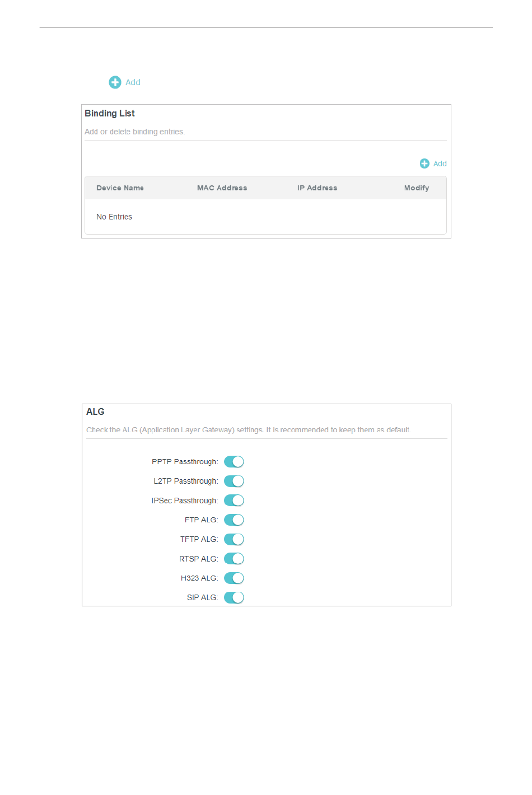Click the FTP ALG label
This screenshot has width=532, height=795.
click(202, 520)
